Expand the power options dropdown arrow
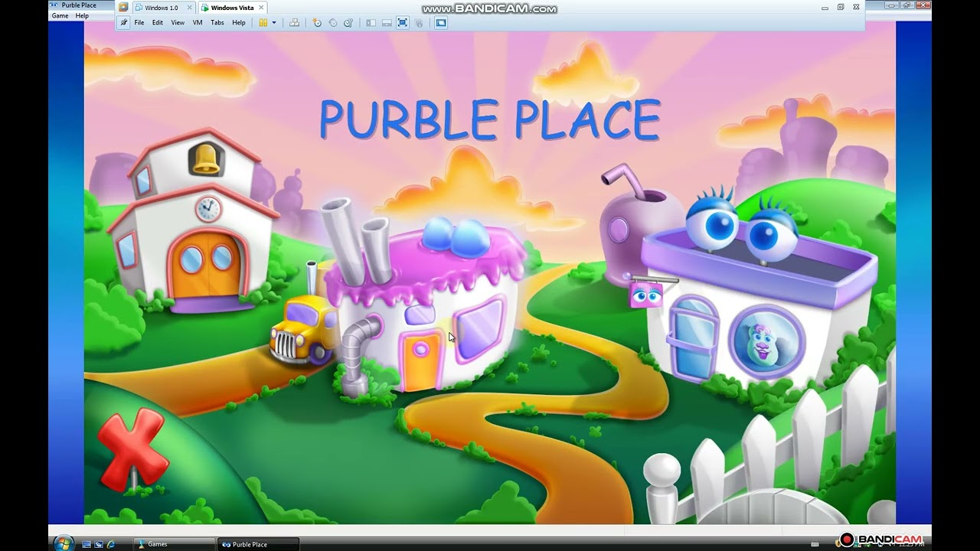 pyautogui.click(x=274, y=23)
